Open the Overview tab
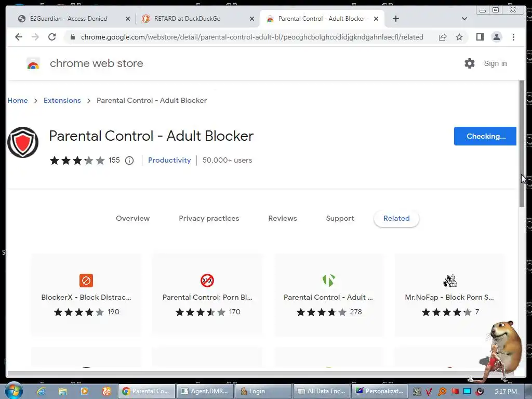Image resolution: width=532 pixels, height=399 pixels. click(132, 219)
